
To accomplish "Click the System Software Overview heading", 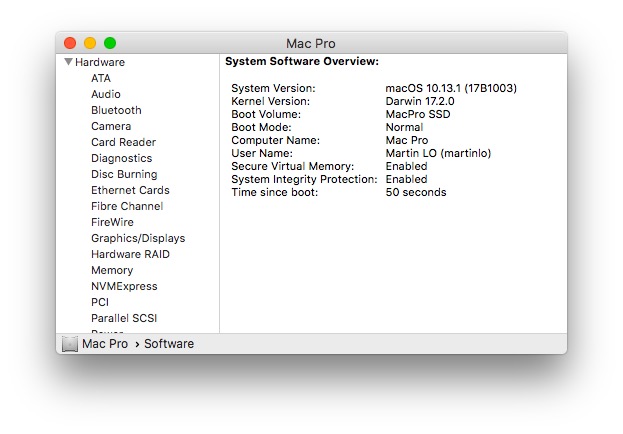I will pyautogui.click(x=302, y=61).
